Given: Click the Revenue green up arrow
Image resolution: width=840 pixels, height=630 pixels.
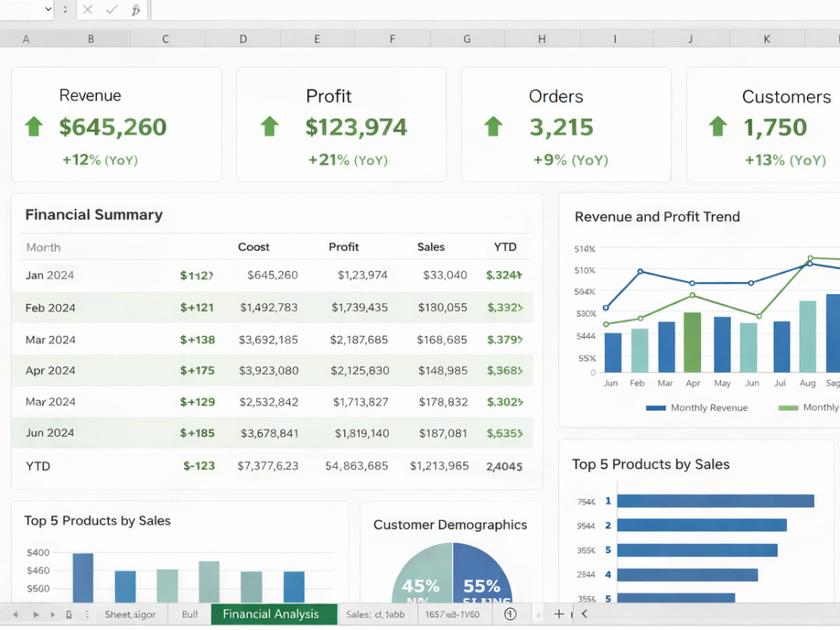Looking at the screenshot, I should (x=34, y=127).
